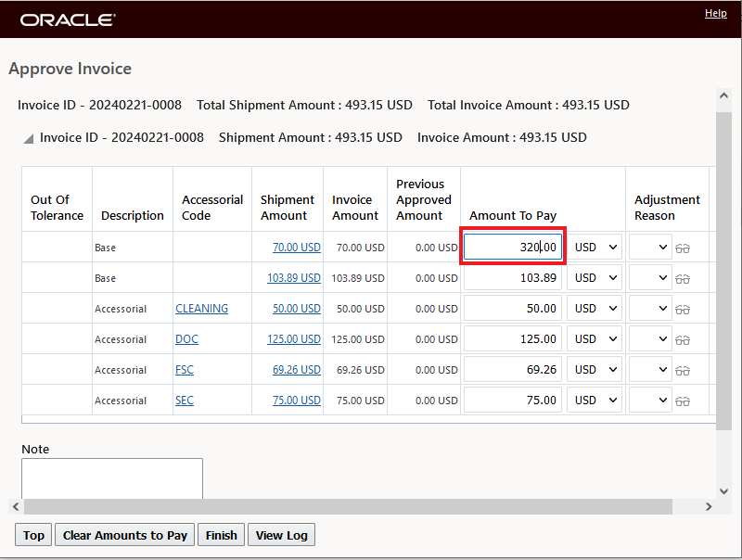Open Adjustment Reason dropdown in 103.89 row
Viewport: 742px width, 560px height.
pos(650,277)
